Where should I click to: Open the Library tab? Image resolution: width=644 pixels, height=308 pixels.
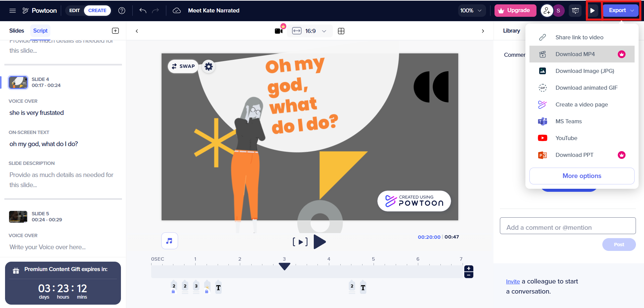511,31
